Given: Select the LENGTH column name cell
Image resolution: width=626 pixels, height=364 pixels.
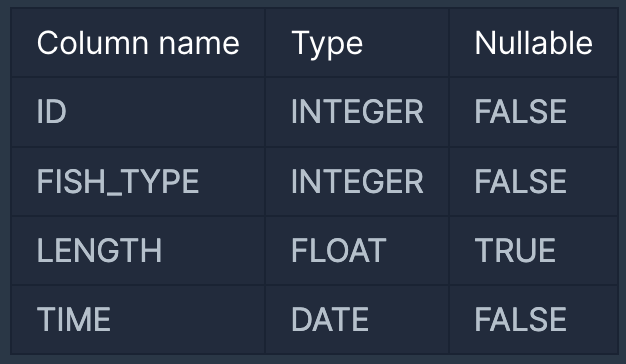Looking at the screenshot, I should point(138,250).
